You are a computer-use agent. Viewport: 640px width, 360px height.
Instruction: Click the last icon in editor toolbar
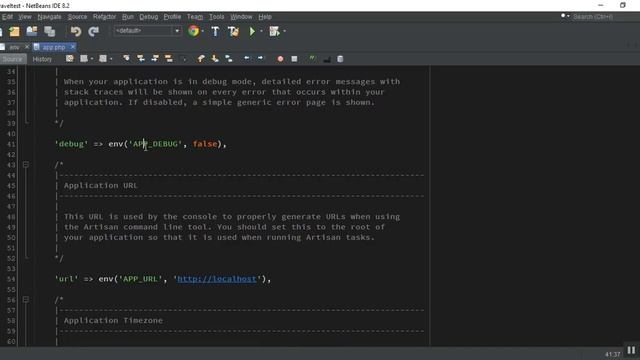point(340,59)
